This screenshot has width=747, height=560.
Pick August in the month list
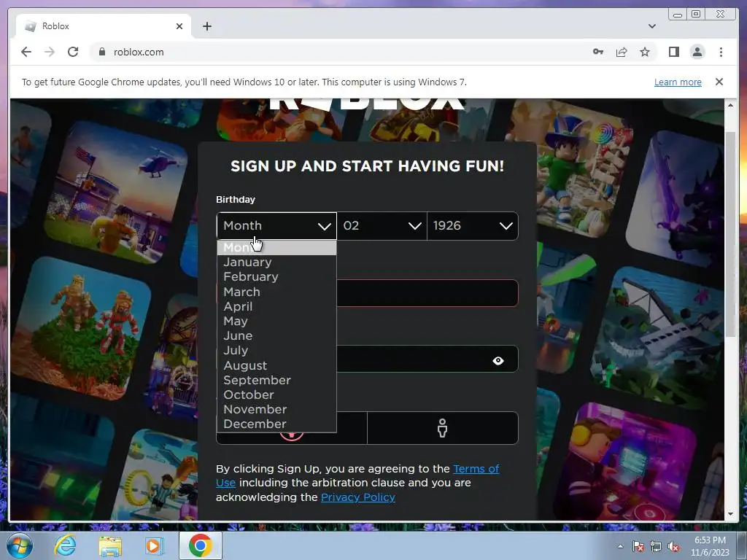(276, 366)
